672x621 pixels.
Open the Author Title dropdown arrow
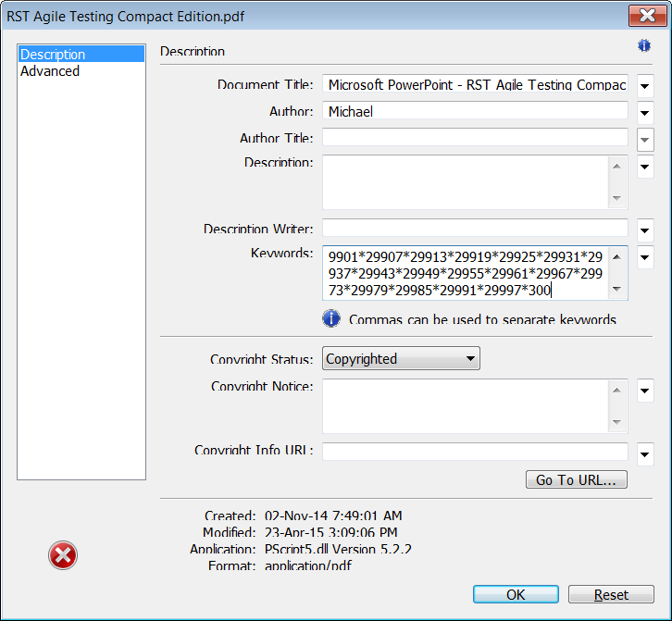[645, 140]
